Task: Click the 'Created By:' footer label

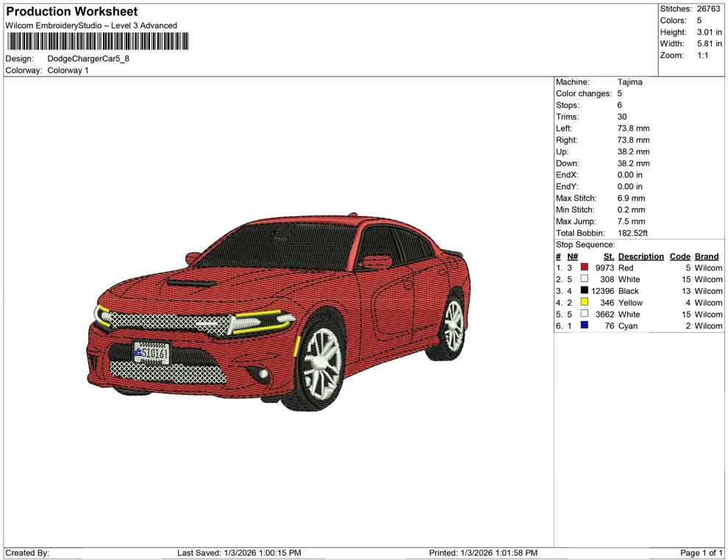Action: (27, 553)
